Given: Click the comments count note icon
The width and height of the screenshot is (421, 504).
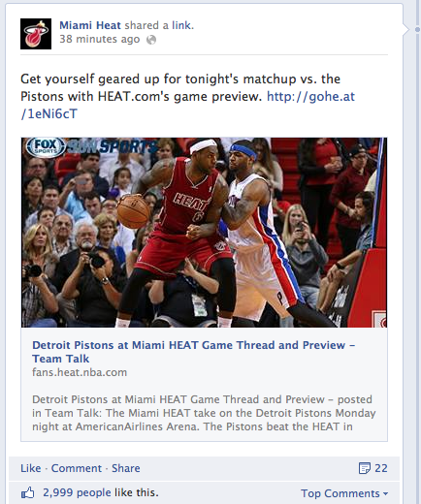Looking at the screenshot, I should coord(365,468).
